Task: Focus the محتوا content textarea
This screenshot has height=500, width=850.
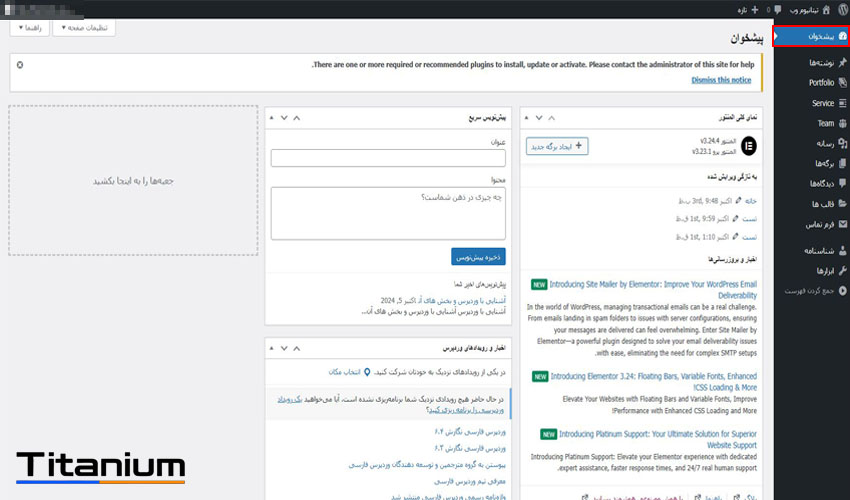Action: [x=388, y=214]
